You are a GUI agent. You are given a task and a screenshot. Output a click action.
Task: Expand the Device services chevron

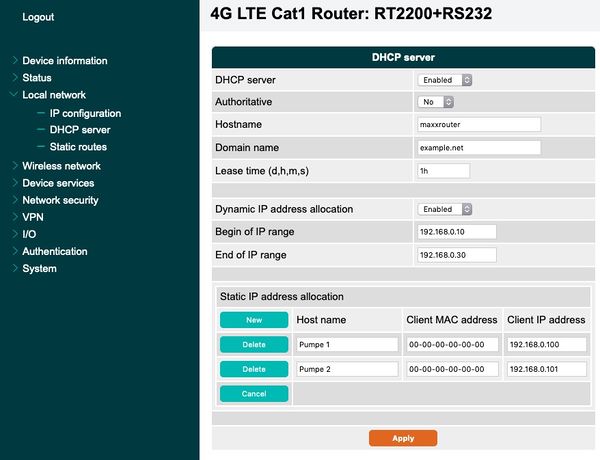(15, 183)
